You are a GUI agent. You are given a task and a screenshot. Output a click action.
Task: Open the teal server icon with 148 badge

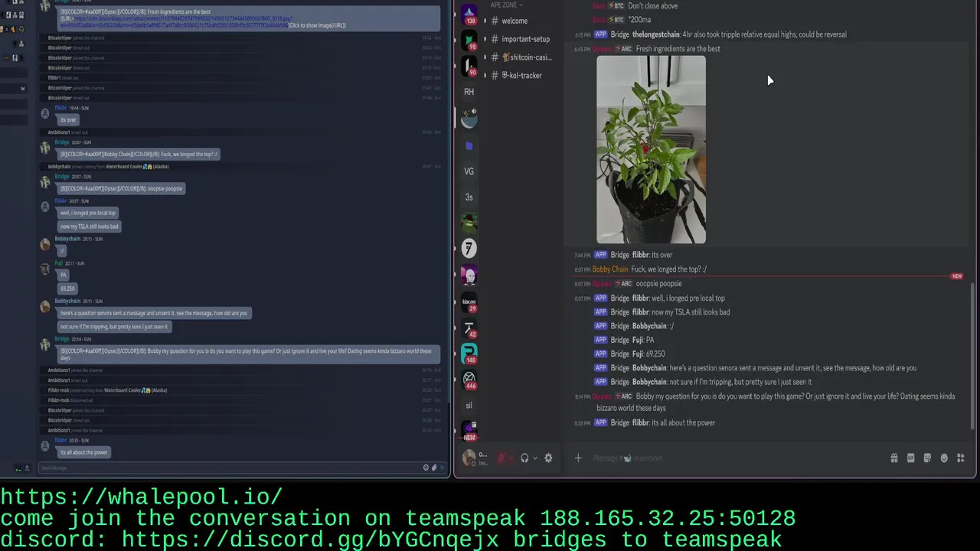tap(469, 354)
